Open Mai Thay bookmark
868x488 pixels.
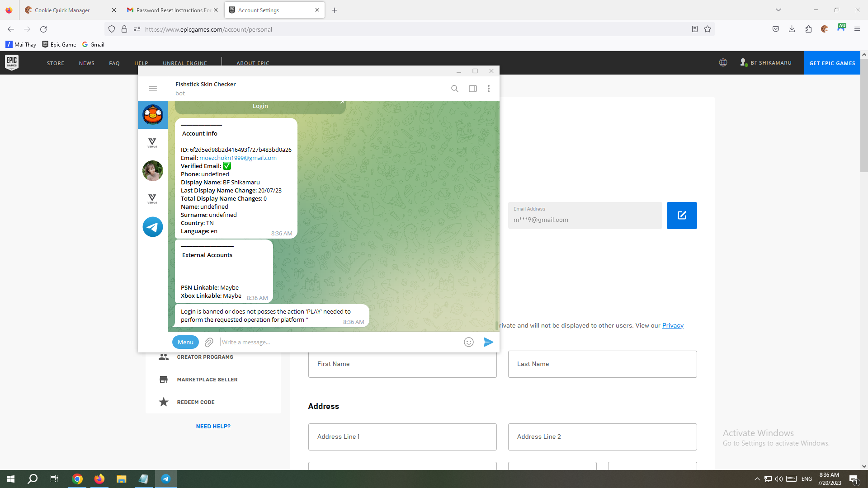tap(21, 44)
